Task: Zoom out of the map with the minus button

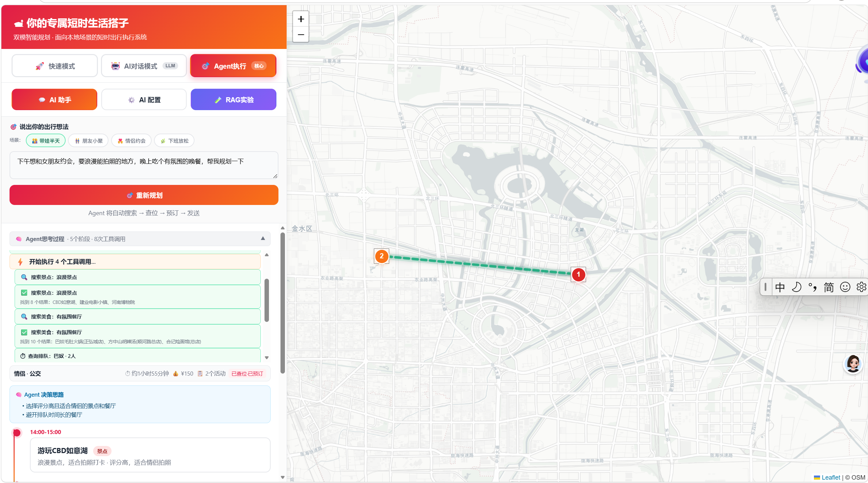Action: coord(301,35)
